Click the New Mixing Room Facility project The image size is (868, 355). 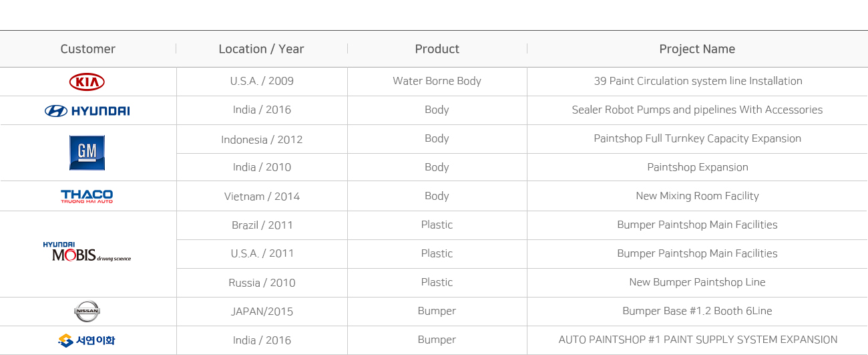[x=697, y=196]
